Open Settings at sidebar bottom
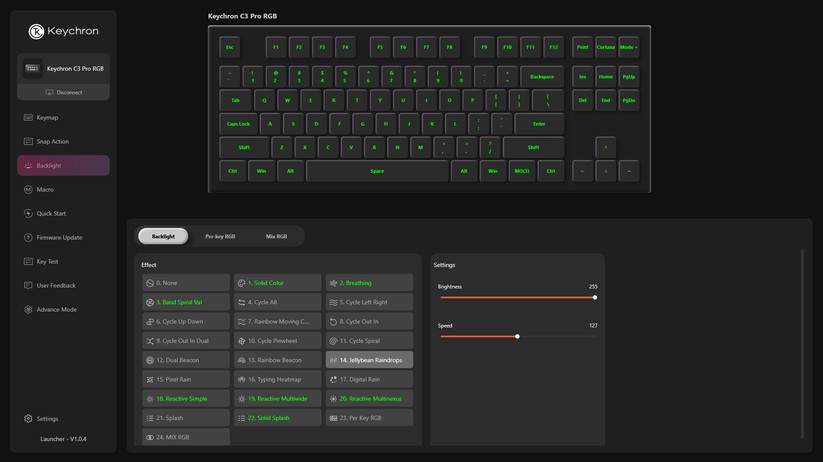The height and width of the screenshot is (462, 823). pos(47,419)
